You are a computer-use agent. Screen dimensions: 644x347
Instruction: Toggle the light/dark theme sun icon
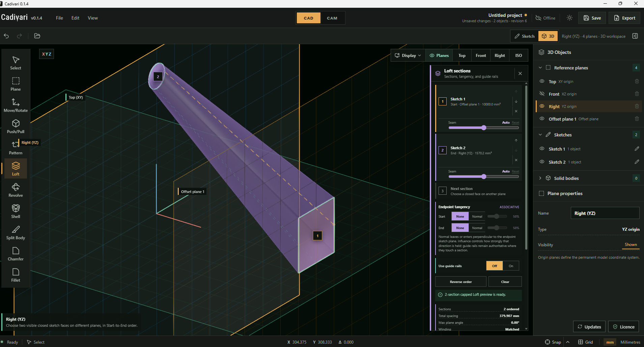click(x=569, y=18)
